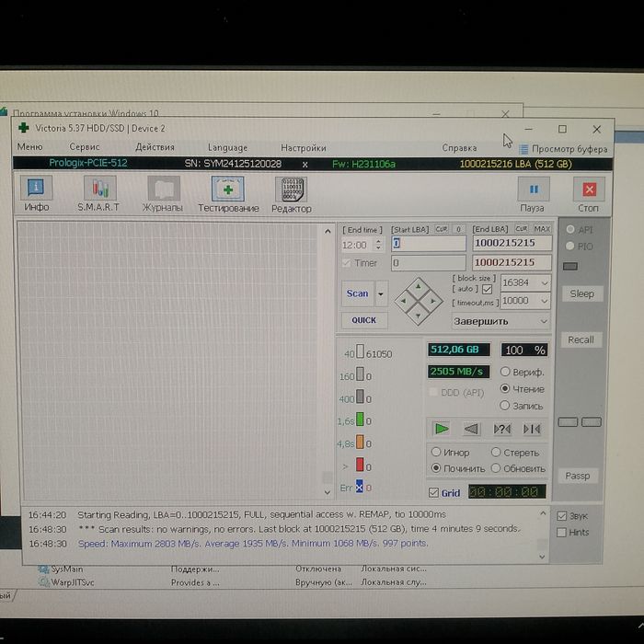The width and height of the screenshot is (644, 644).
Task: Click the green 1,6s block swatch
Action: click(x=360, y=420)
